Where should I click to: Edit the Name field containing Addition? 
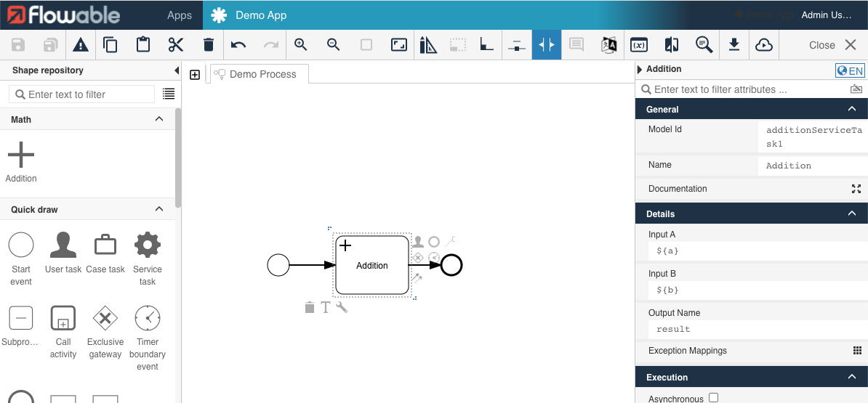pos(813,166)
